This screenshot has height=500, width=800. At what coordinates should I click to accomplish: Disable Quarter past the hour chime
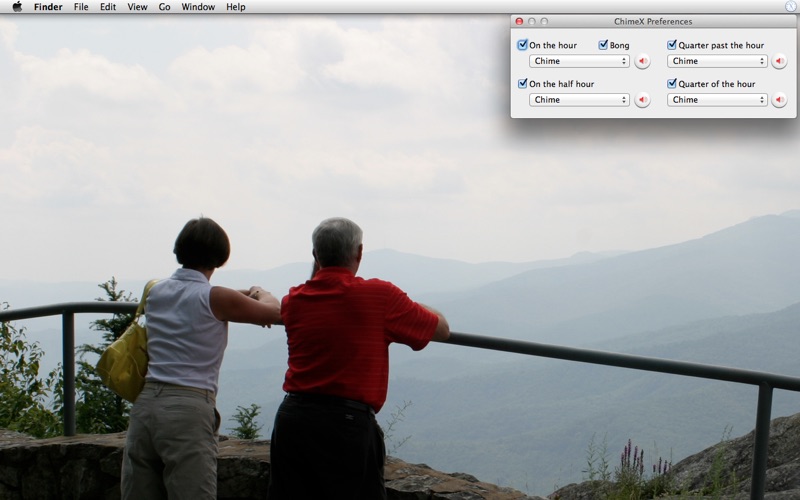(672, 45)
